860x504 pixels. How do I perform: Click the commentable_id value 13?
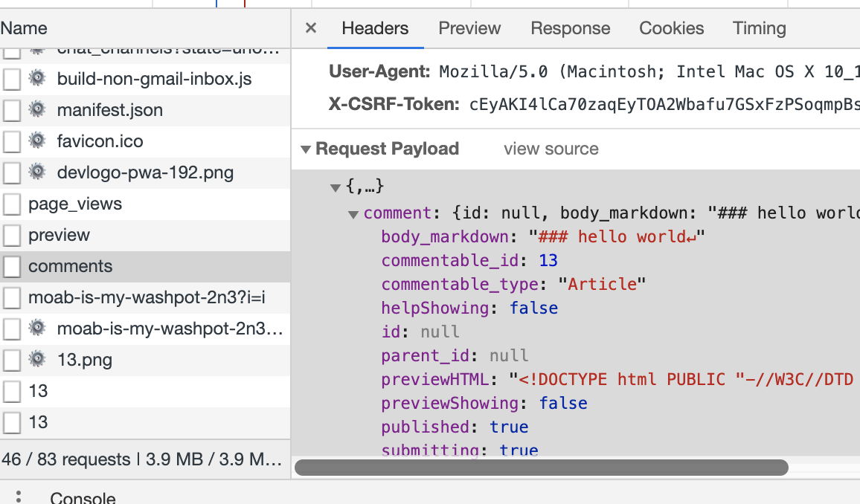coord(548,260)
